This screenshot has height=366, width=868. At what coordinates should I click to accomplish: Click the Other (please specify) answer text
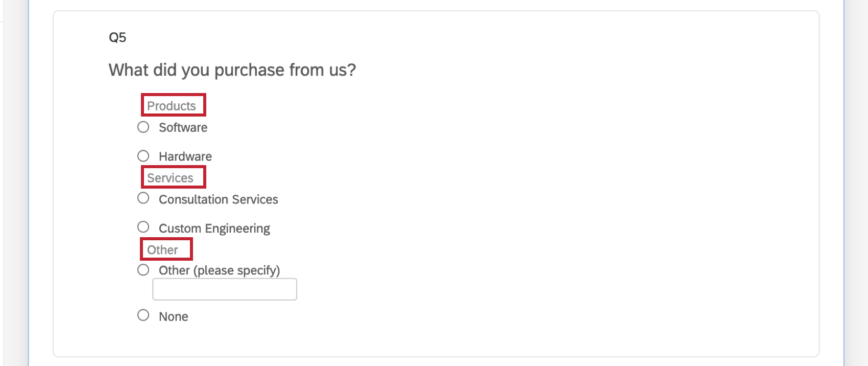[x=220, y=270]
